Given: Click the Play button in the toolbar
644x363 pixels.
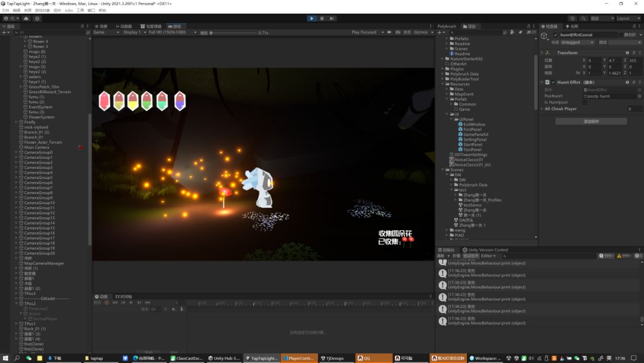Looking at the screenshot, I should click(x=311, y=19).
